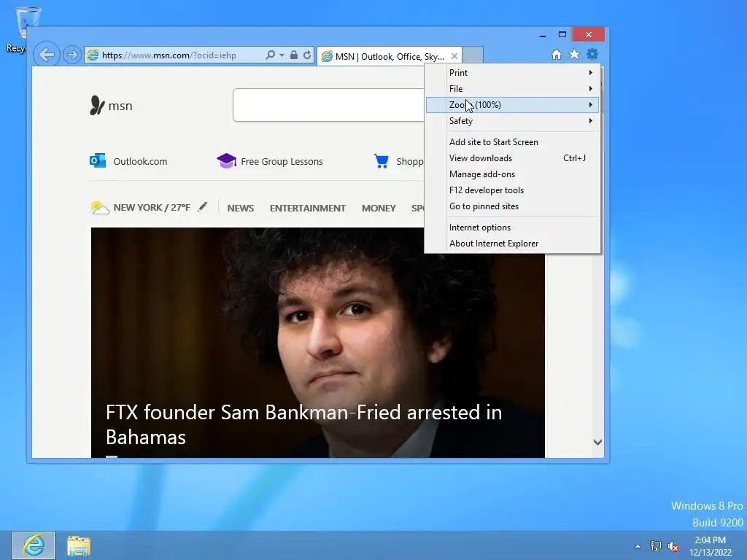
Task: Click the muted volume tray icon
Action: pos(673,546)
